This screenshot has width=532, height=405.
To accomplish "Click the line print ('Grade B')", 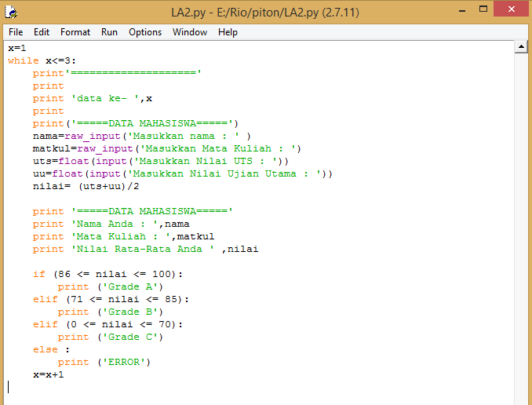I will (111, 312).
